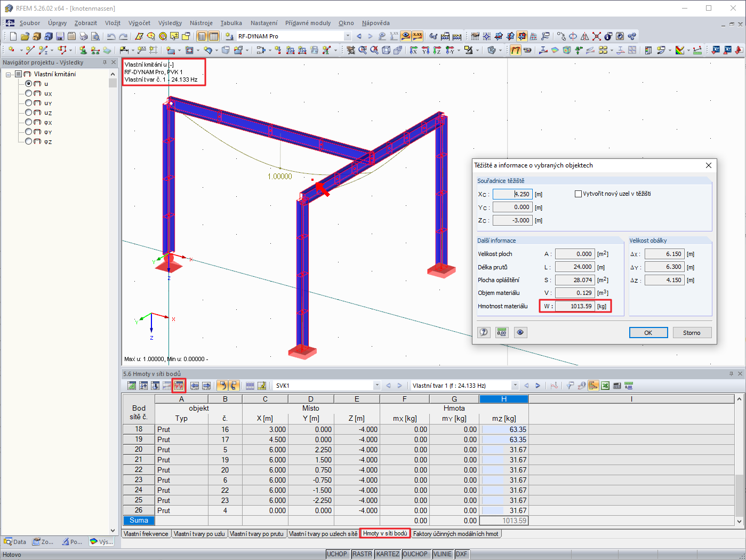
Task: Toggle the UCHOP status bar button
Action: point(337,554)
